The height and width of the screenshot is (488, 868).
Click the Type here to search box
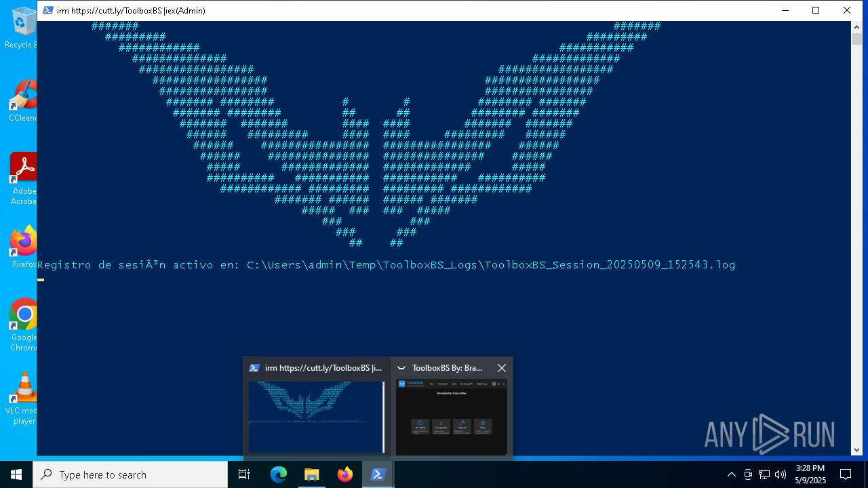coord(130,474)
